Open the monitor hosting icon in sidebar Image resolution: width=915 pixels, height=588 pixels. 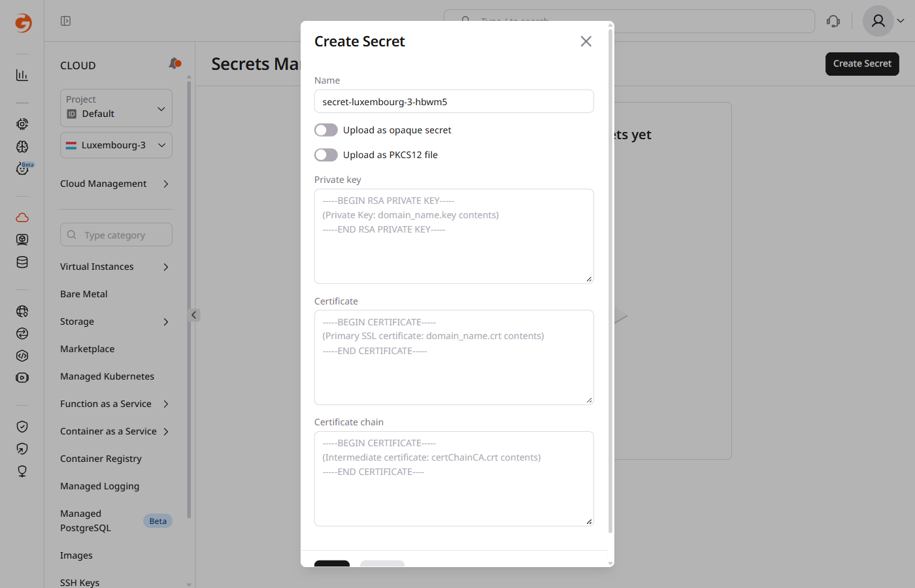22,240
